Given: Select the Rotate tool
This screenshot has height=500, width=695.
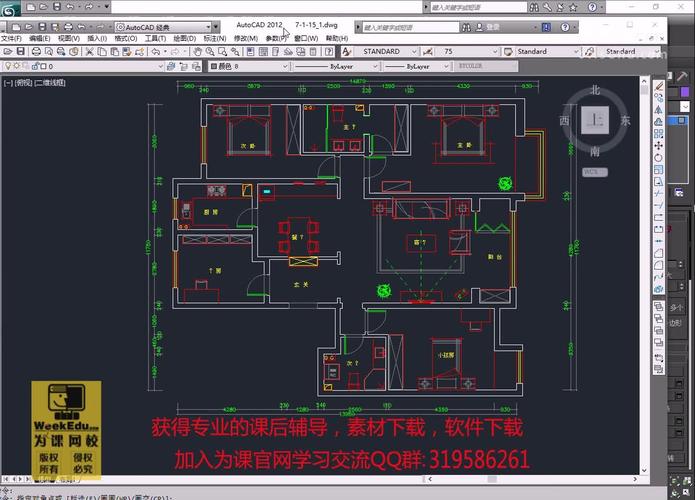Looking at the screenshot, I should [659, 157].
